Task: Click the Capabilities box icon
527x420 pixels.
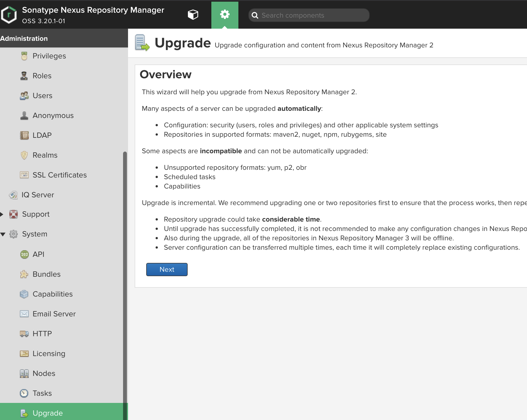Action: coord(24,294)
